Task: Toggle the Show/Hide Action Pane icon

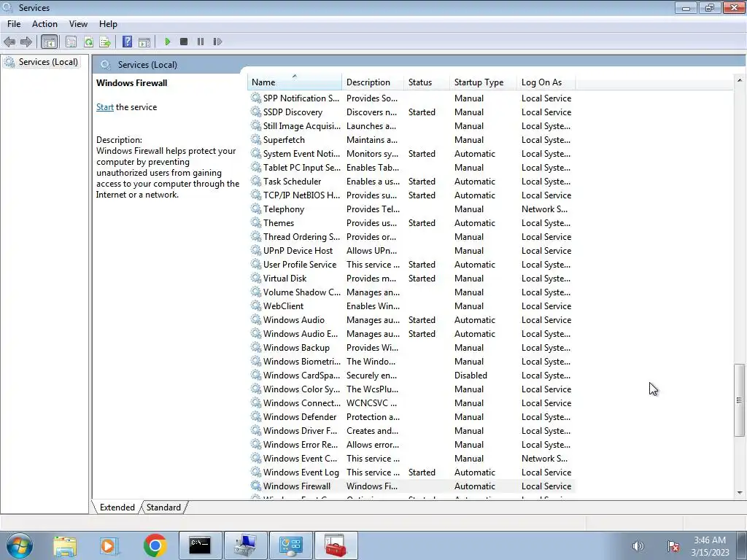Action: 144,42
